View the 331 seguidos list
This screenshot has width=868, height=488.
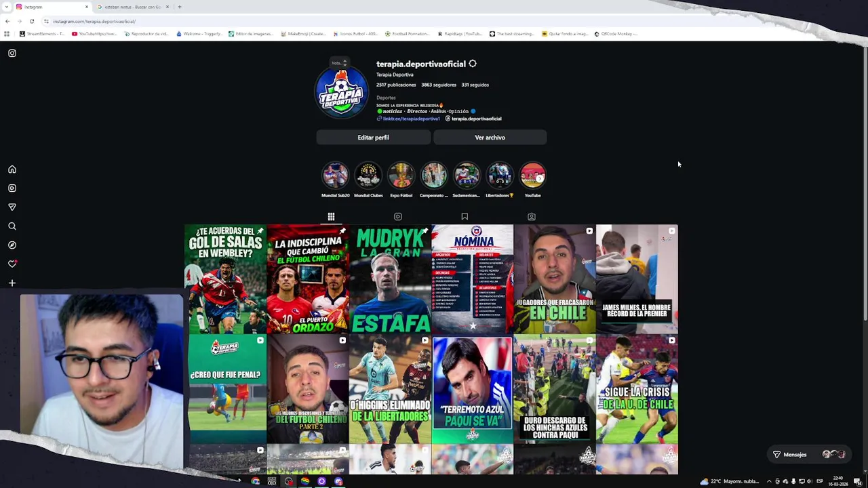coord(475,85)
